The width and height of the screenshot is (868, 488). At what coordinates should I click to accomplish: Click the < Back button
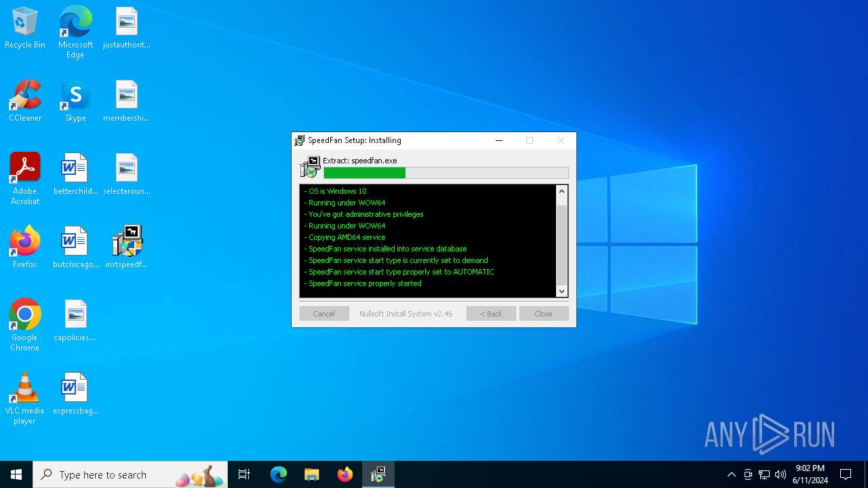click(491, 314)
